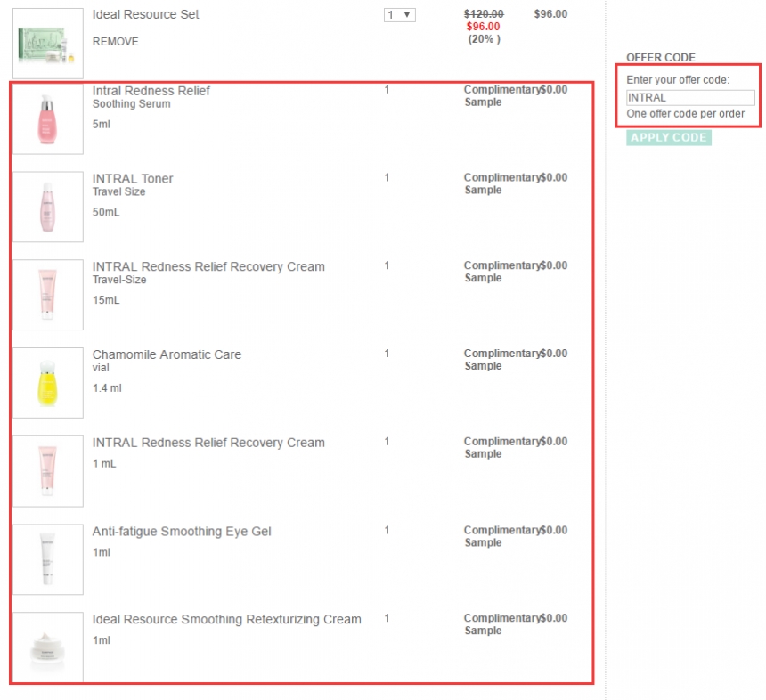View the Anti-fatigue Smoothing Eye Gel image
The image size is (766, 700).
(48, 560)
